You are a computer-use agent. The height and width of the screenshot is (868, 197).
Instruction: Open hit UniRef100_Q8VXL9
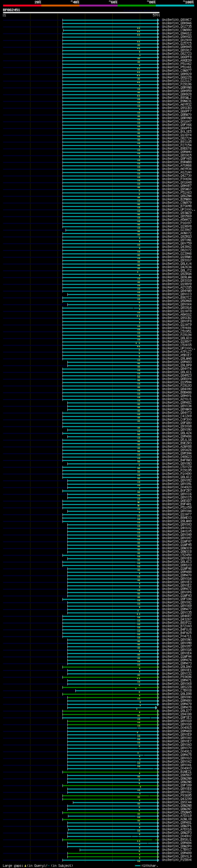click(177, 857)
